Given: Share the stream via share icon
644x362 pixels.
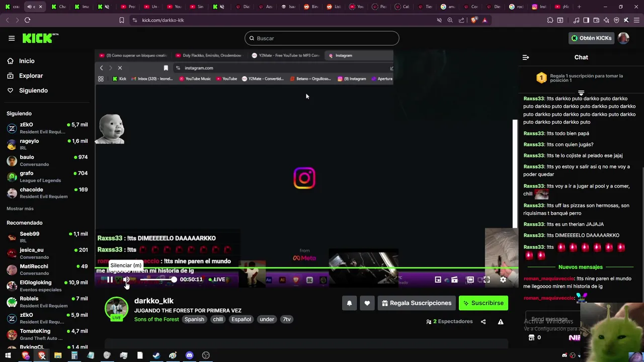Looking at the screenshot, I should click(x=484, y=322).
